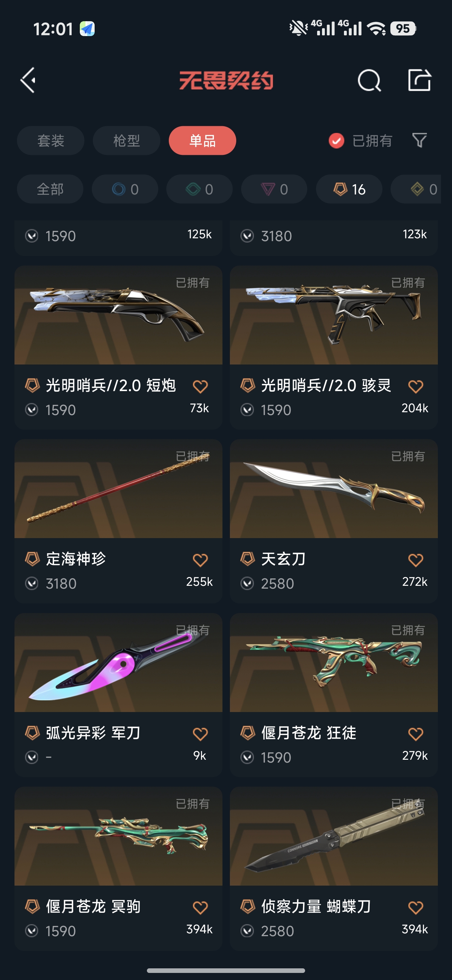Toggle the 已拥有 owned checkbox

tap(337, 141)
